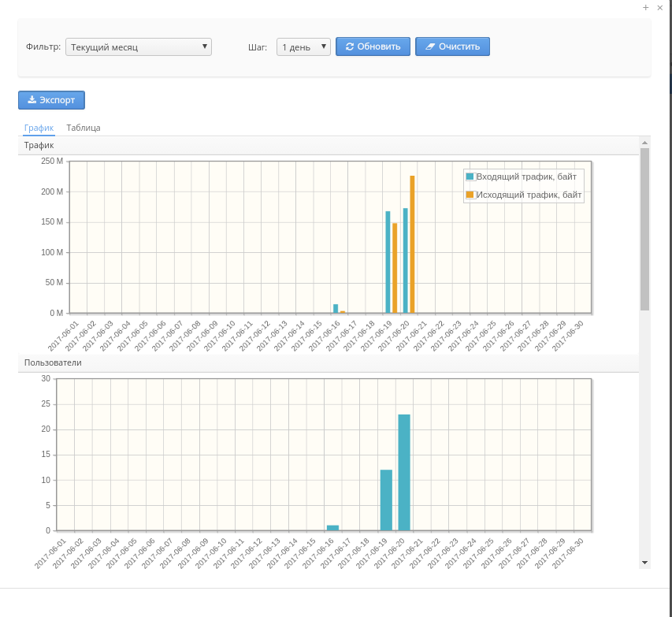
Task: Click the first tall blue incoming traffic bar
Action: pos(388,262)
